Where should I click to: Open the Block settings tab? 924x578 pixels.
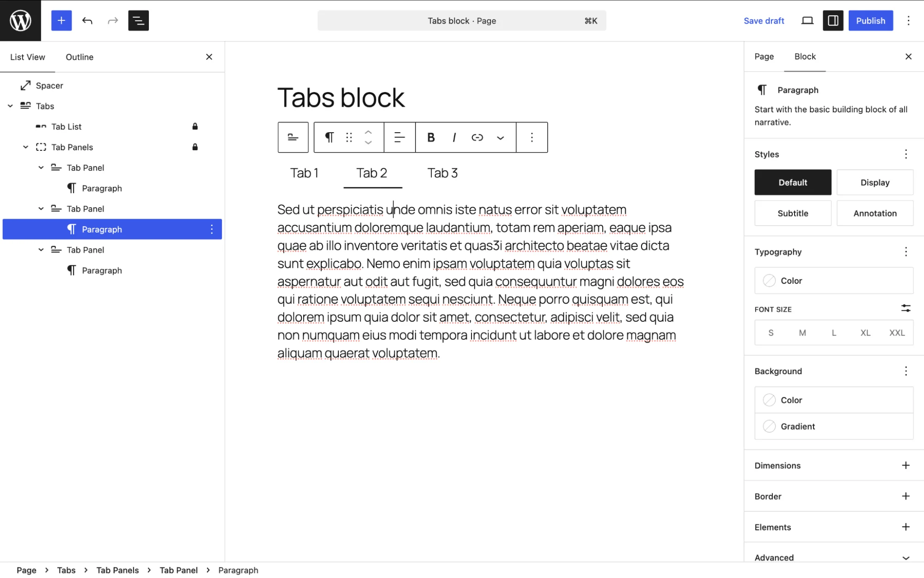[805, 56]
